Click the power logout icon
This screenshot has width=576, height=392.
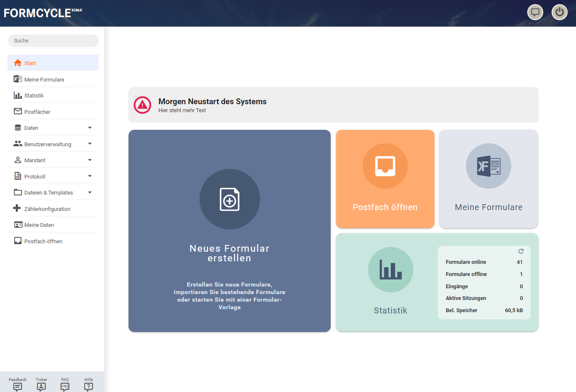pyautogui.click(x=559, y=12)
